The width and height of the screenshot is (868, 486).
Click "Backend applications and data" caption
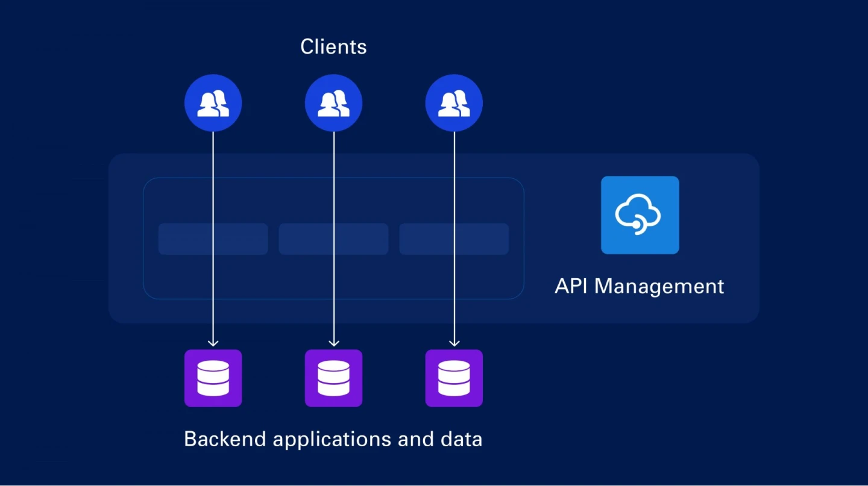(333, 439)
